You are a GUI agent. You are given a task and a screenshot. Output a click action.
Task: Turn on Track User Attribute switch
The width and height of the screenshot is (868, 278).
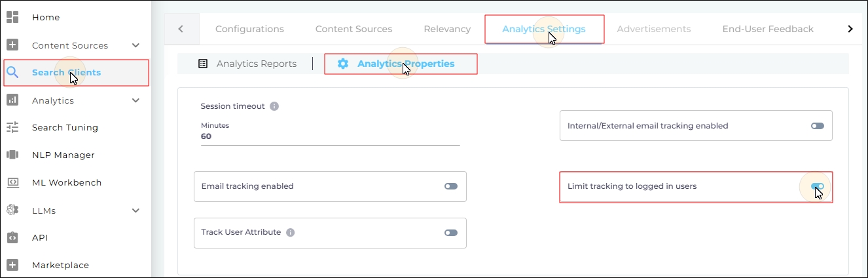[x=450, y=233]
